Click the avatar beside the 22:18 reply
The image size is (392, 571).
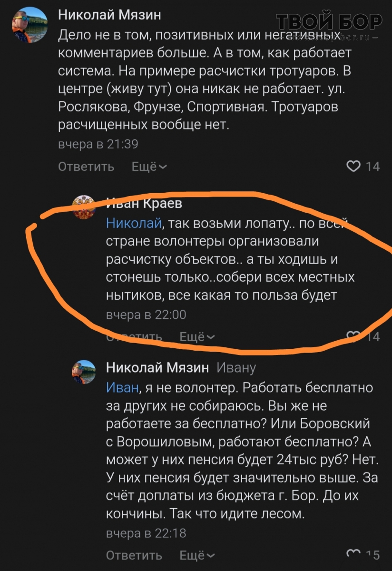(84, 372)
